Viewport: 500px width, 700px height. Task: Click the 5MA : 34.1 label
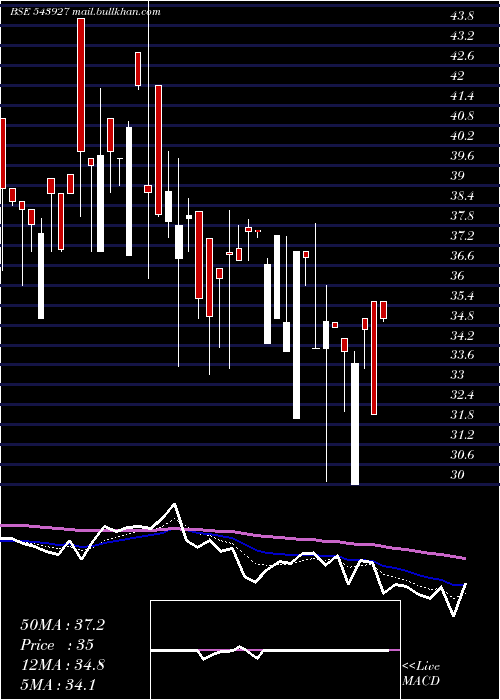click(57, 684)
